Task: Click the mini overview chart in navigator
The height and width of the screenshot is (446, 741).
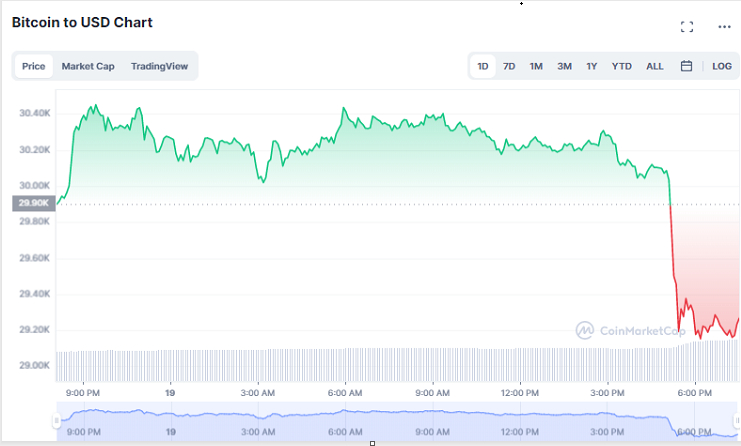Action: coord(398,417)
